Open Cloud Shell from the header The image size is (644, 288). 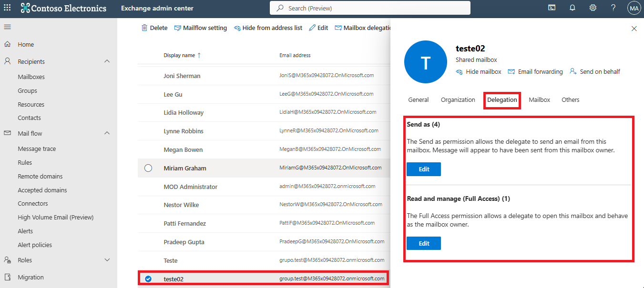(x=552, y=8)
